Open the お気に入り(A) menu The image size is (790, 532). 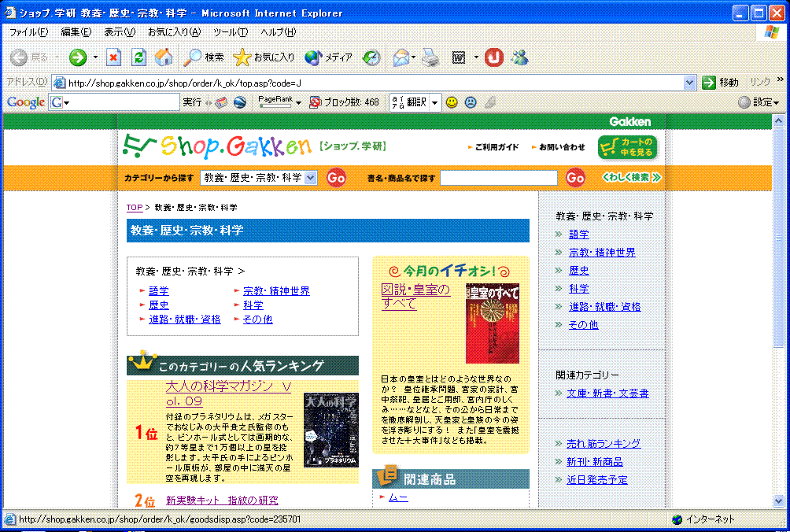(174, 32)
